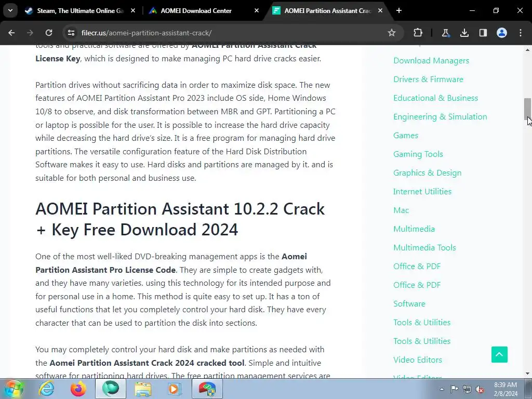Open Graphics & Design category
Screen dimensions: 532x399
(x=427, y=172)
